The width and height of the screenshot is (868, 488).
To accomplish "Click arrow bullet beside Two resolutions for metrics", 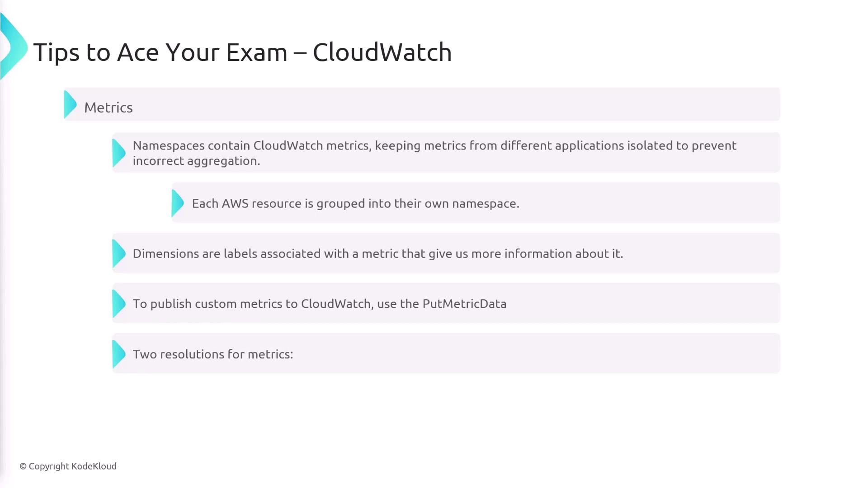I will (x=118, y=354).
